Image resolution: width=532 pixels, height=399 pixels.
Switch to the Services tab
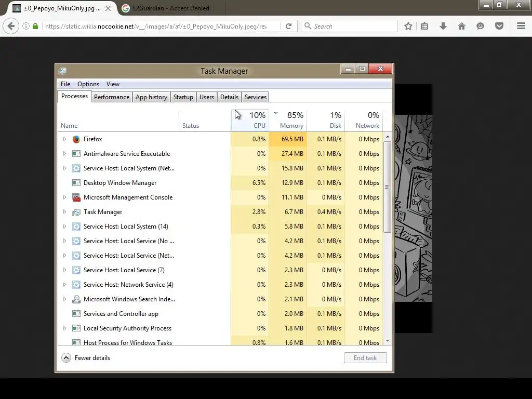click(x=256, y=97)
